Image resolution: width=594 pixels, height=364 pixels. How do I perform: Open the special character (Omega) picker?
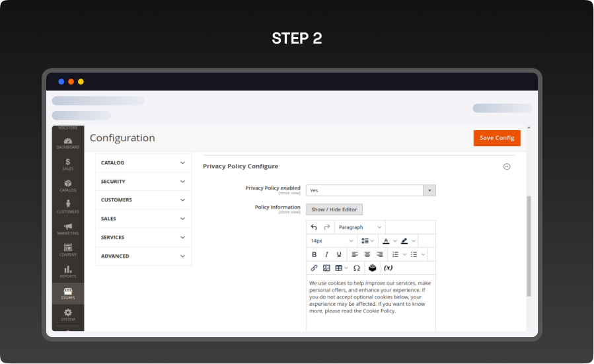tap(357, 268)
